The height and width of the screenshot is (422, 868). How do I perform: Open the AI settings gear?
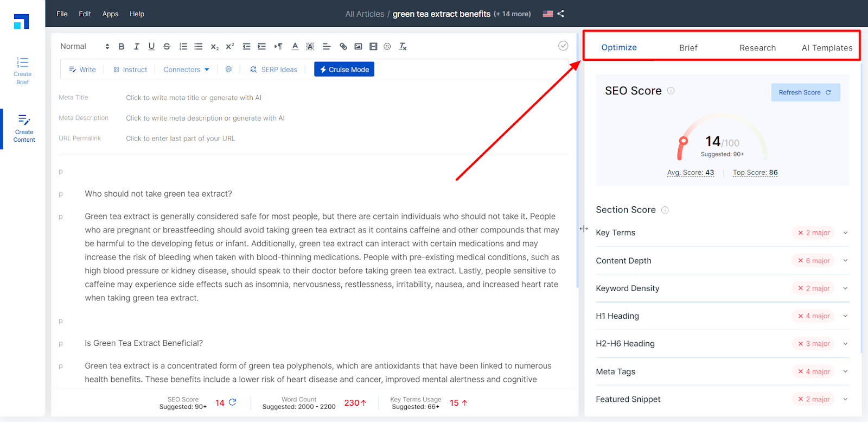(228, 70)
